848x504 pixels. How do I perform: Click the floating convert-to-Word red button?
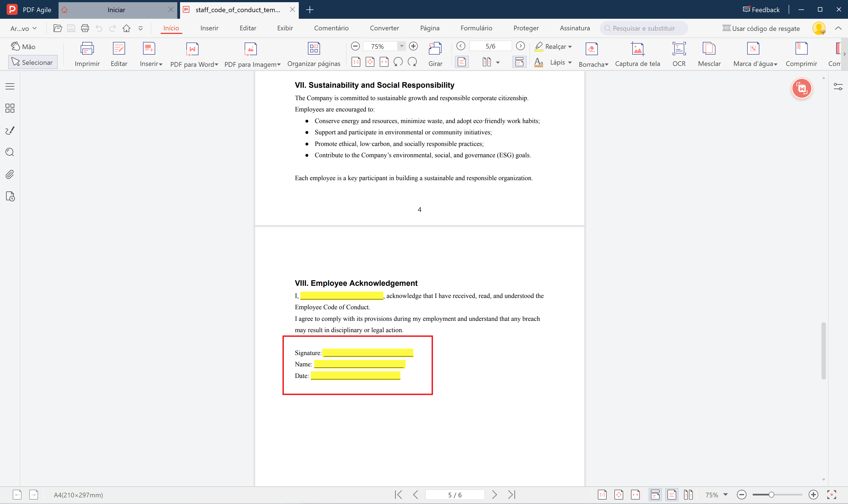pyautogui.click(x=801, y=89)
